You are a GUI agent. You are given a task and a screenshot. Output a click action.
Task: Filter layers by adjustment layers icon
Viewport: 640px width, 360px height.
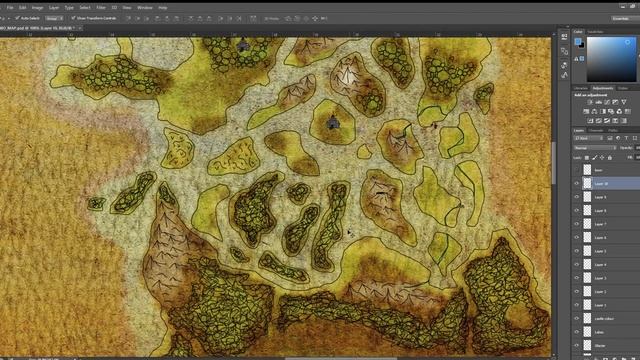618,138
